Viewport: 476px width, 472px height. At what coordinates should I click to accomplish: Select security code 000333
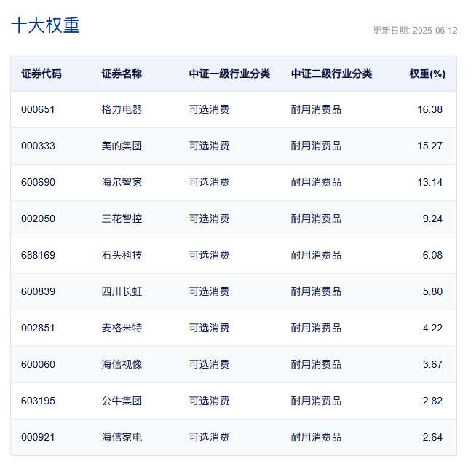coord(38,146)
